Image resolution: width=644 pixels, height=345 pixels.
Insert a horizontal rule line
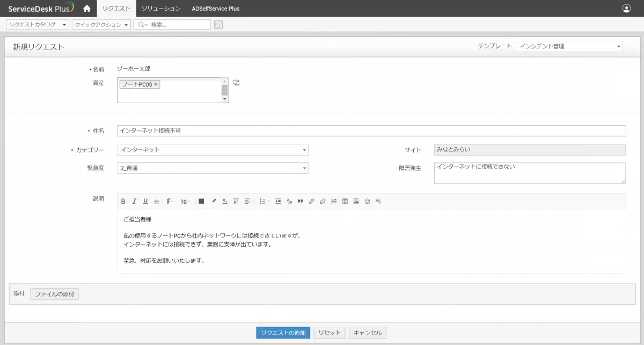(334, 202)
